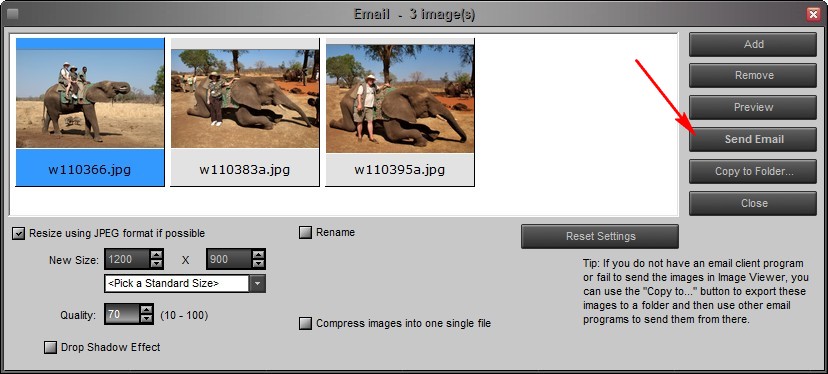Close the Email dialog with red X
828x374 pixels.
pos(814,14)
